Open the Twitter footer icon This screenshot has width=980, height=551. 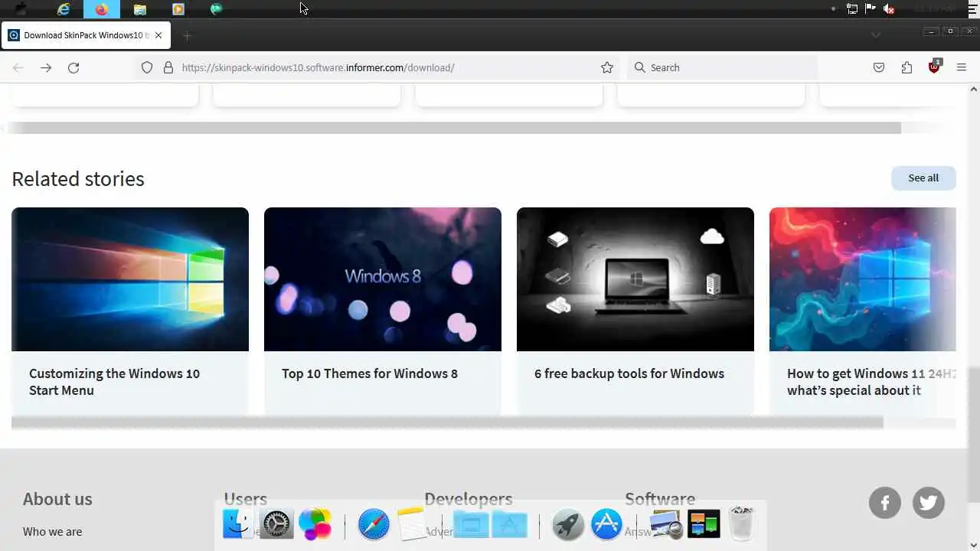point(929,503)
